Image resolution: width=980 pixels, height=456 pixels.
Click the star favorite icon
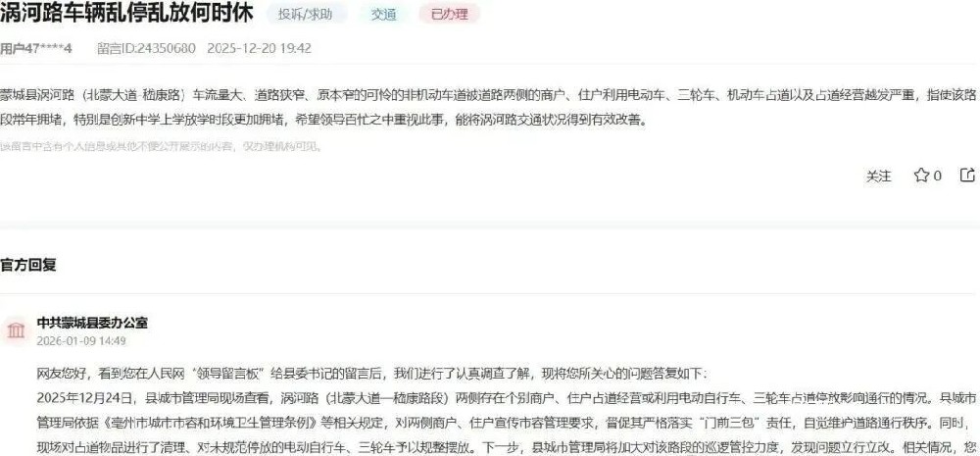[x=920, y=176]
